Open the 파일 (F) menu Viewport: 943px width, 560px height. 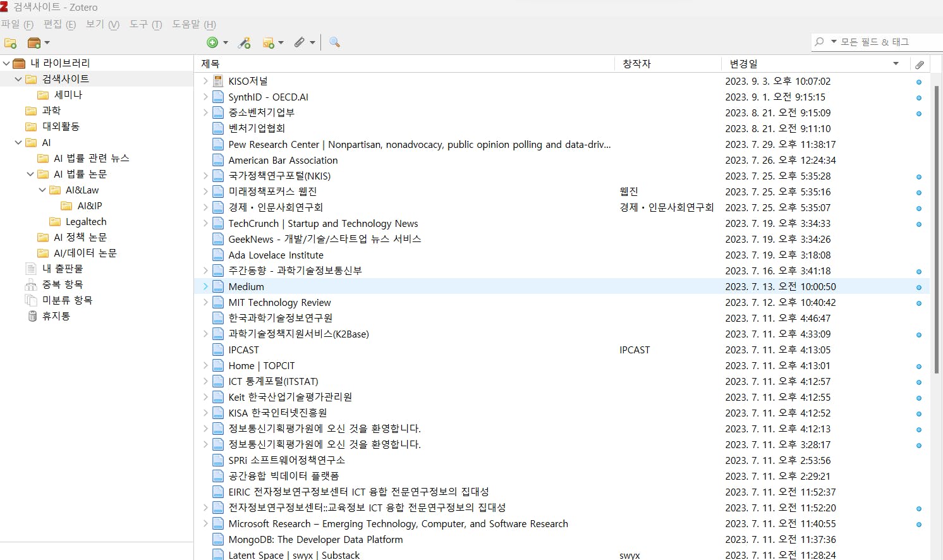tap(17, 24)
